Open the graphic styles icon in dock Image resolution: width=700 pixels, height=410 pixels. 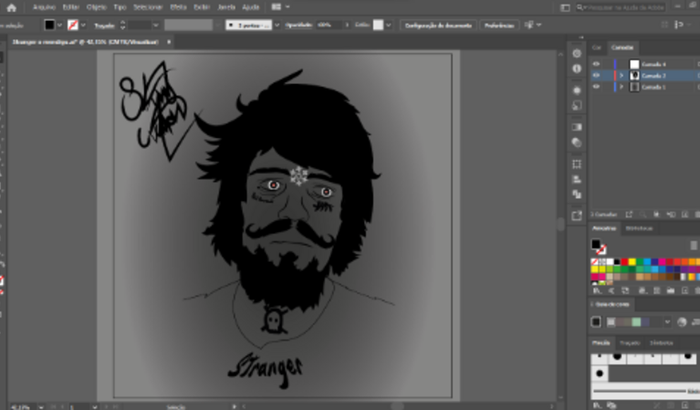coord(577,105)
